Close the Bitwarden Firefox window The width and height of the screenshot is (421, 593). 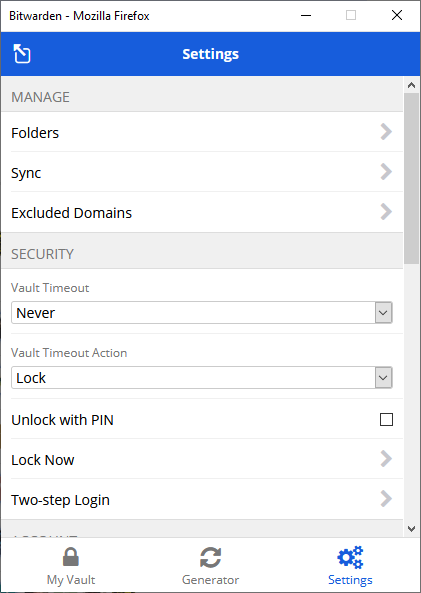[x=397, y=16]
